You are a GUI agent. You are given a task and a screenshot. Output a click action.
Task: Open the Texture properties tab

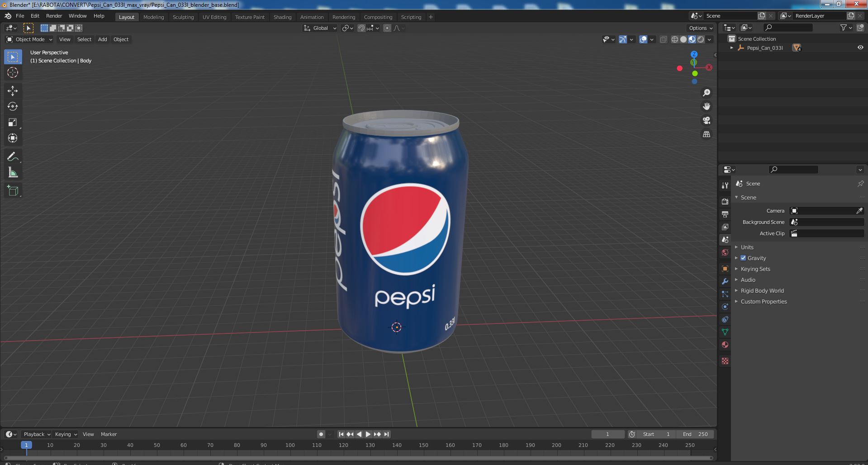725,361
